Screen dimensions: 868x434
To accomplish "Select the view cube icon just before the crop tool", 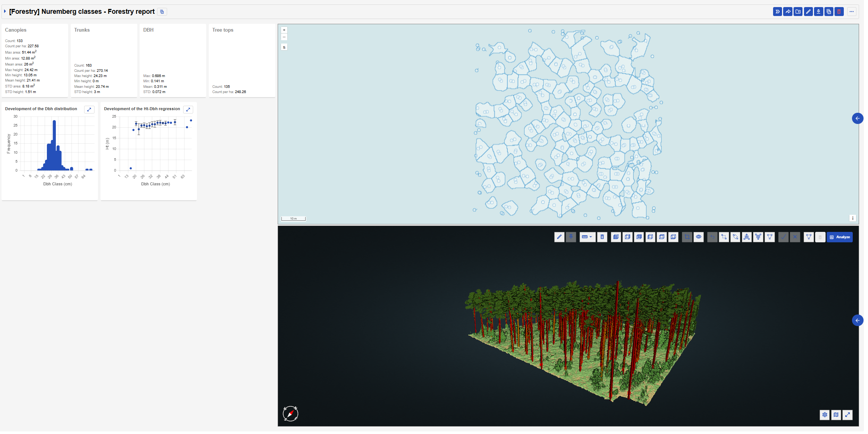I will pyautogui.click(x=673, y=237).
